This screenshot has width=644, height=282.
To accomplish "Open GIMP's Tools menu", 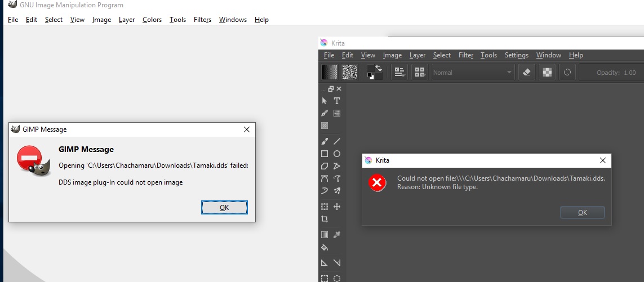I will click(x=177, y=20).
